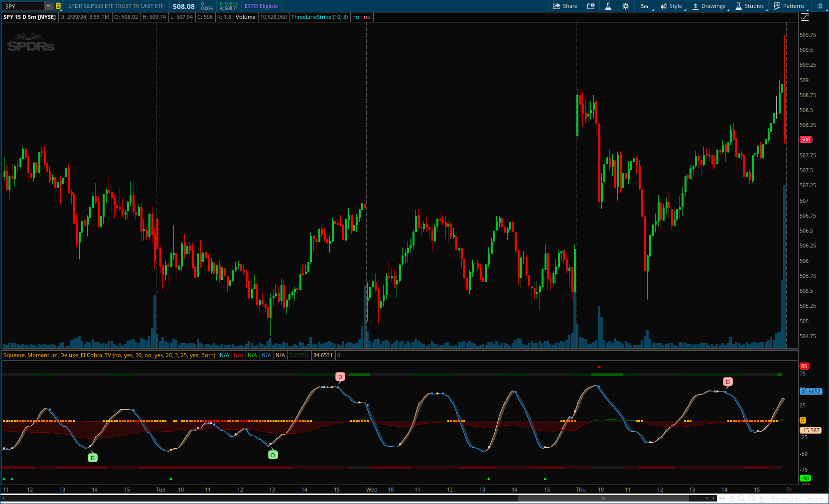The width and height of the screenshot is (829, 504).
Task: Click the SPY symbol input field
Action: [23, 6]
